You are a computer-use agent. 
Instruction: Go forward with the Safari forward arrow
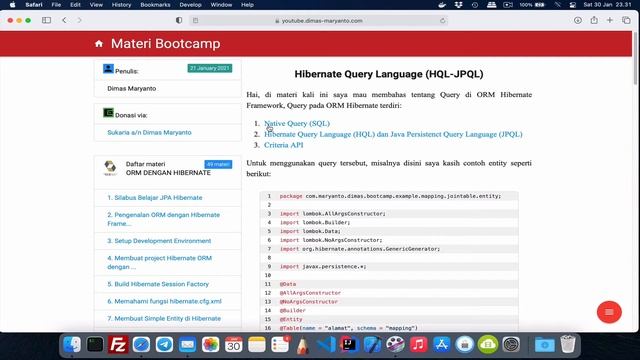tap(79, 20)
